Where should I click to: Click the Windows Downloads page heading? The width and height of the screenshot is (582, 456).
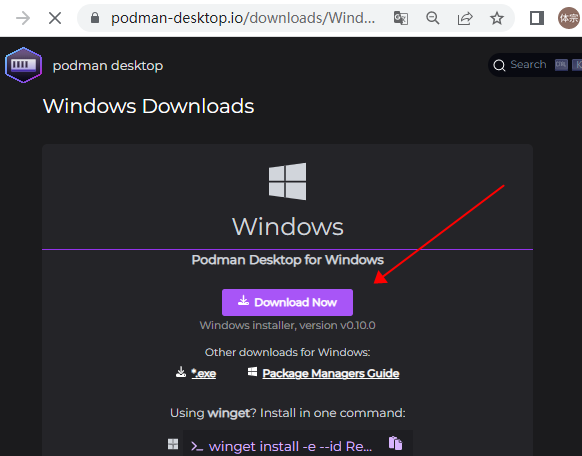tap(148, 106)
